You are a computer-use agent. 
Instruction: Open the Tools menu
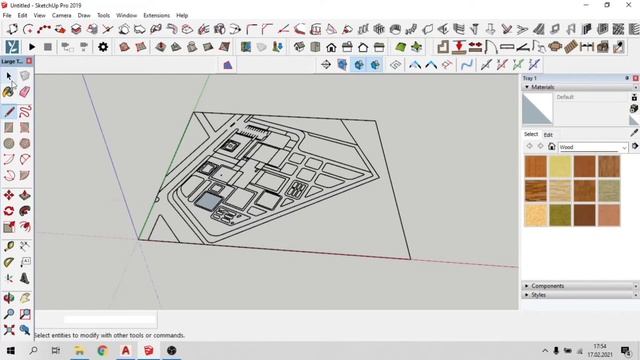tap(103, 16)
